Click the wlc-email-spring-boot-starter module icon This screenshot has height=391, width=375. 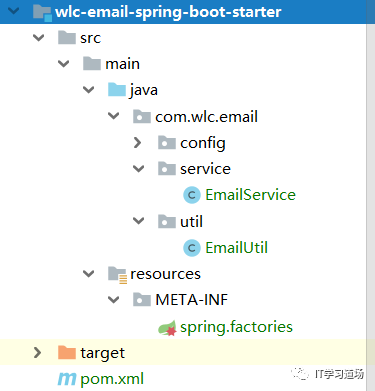42,12
